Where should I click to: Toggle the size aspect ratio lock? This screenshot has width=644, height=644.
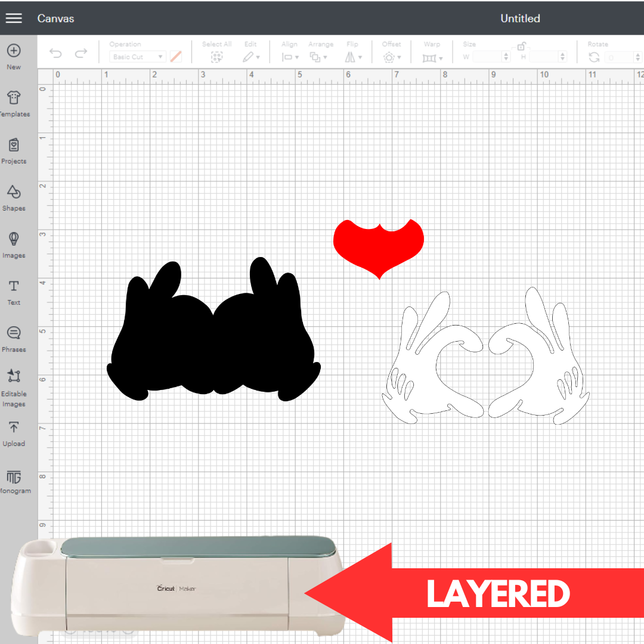click(521, 46)
